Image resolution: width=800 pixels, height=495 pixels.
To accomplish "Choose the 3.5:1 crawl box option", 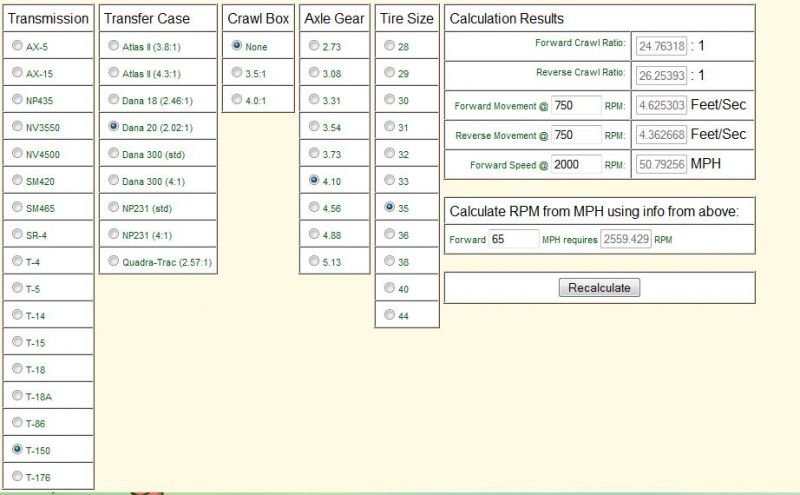I will (236, 73).
